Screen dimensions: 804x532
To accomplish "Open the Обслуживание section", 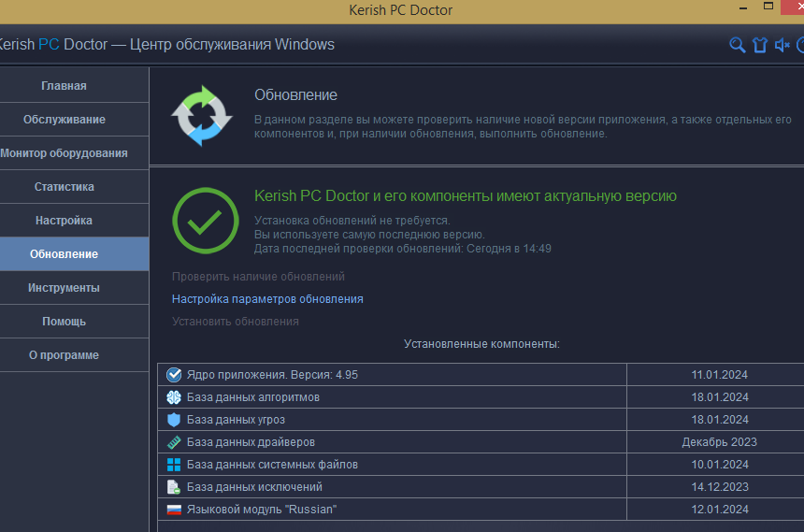I will 75,120.
